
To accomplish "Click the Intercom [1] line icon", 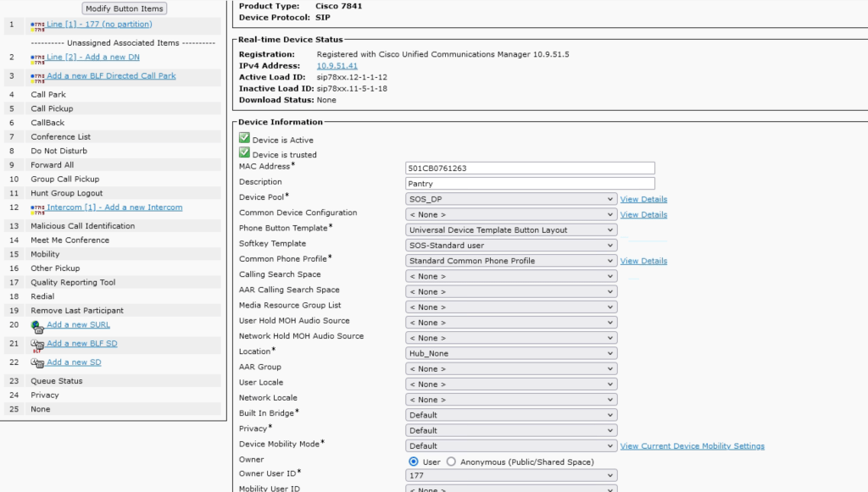I will pyautogui.click(x=37, y=208).
